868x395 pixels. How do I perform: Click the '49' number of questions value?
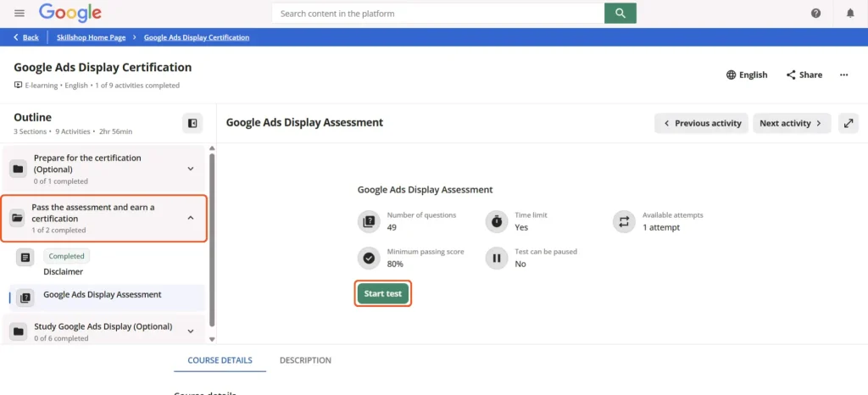(392, 227)
